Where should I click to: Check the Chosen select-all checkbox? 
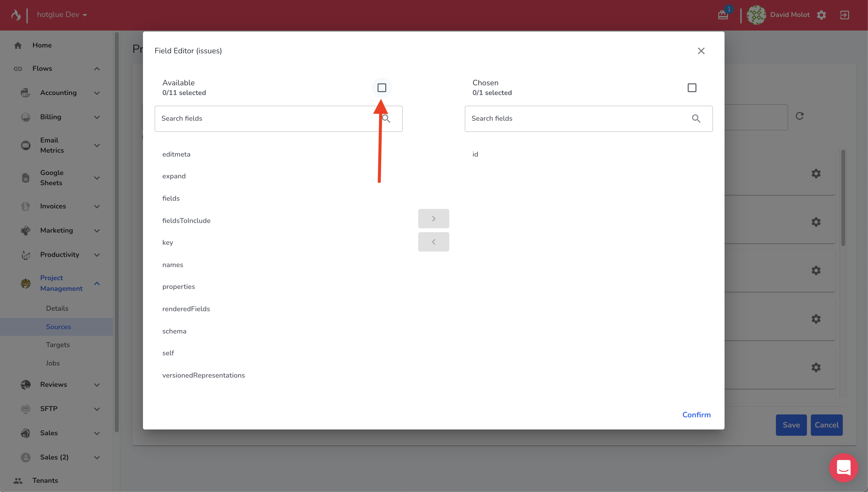[692, 88]
